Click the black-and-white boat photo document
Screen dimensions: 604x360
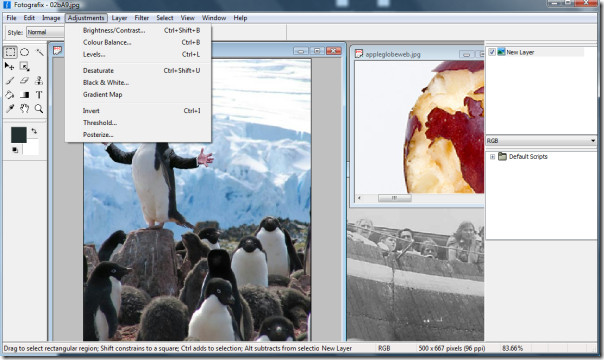415,275
